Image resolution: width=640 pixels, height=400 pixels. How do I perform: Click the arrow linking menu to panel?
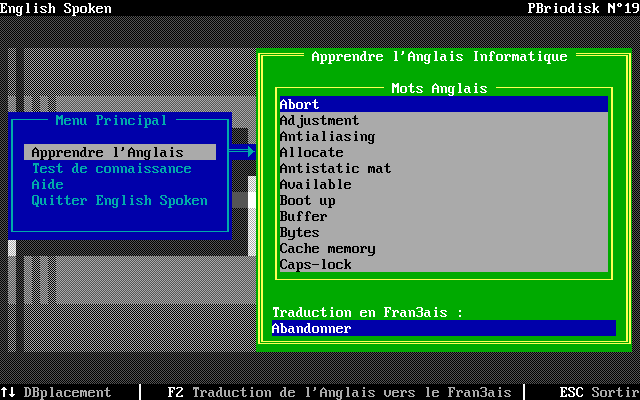[242, 152]
